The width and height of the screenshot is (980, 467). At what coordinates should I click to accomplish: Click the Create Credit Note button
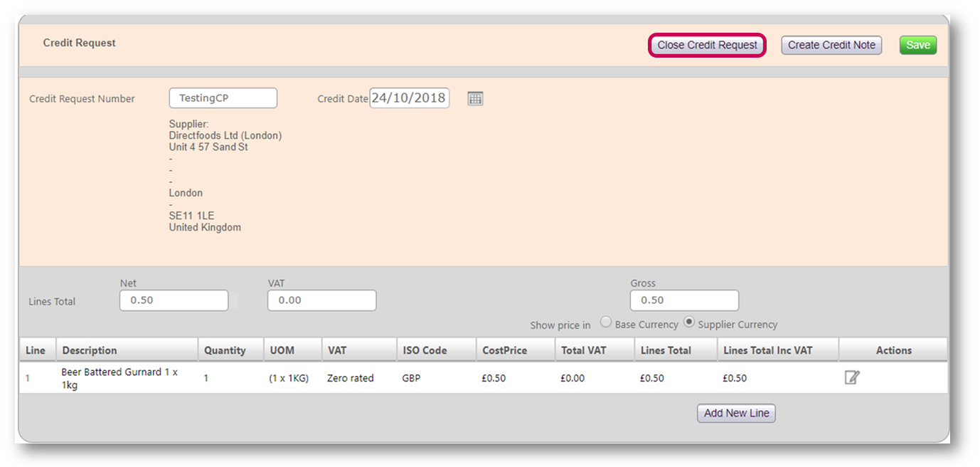coord(831,45)
